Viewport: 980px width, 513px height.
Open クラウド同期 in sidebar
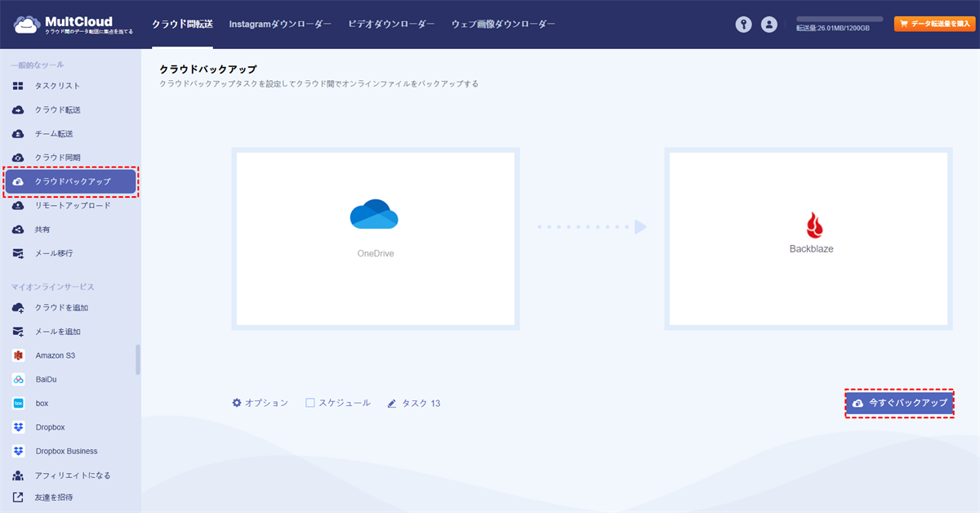[x=57, y=157]
